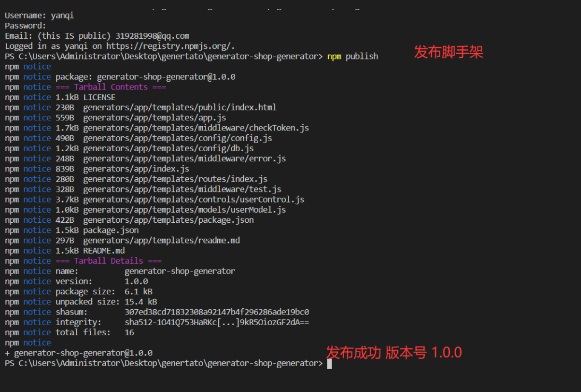581x392 pixels.
Task: Click the total files value '16'
Action: [x=129, y=333]
